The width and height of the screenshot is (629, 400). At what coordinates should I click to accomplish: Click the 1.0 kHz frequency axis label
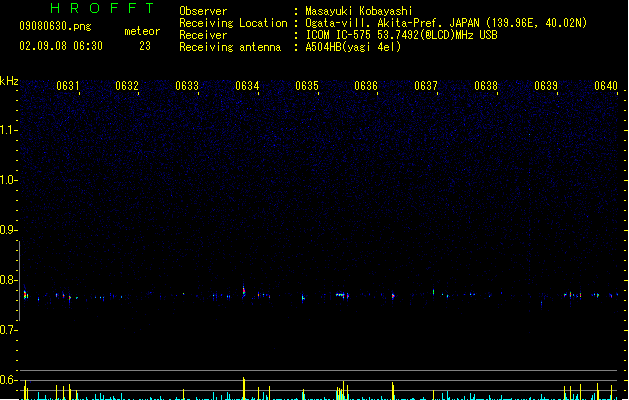9,180
